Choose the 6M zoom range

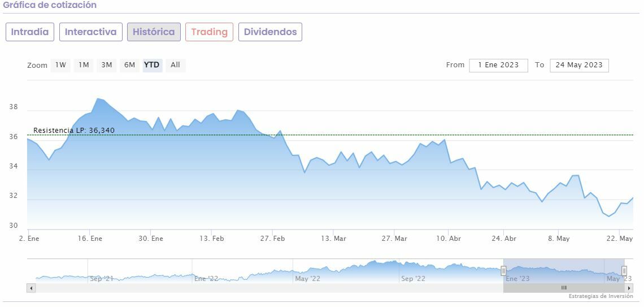[x=129, y=65]
